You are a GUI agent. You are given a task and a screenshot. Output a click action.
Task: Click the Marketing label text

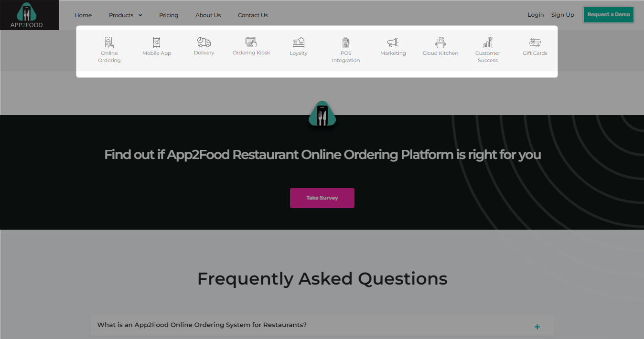[x=393, y=53]
